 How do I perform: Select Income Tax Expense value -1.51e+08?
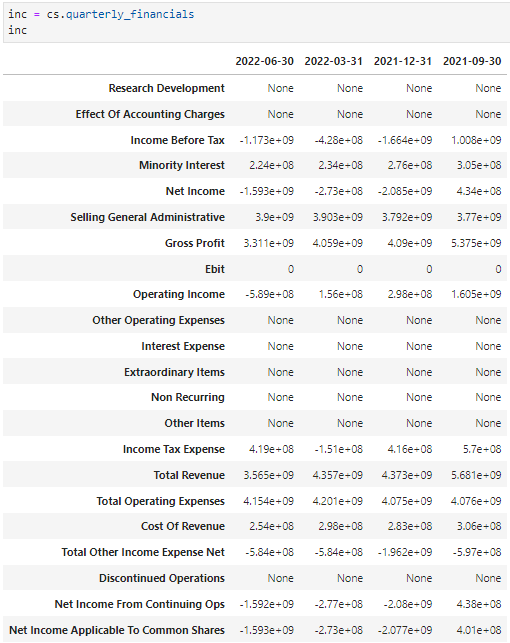(x=338, y=449)
